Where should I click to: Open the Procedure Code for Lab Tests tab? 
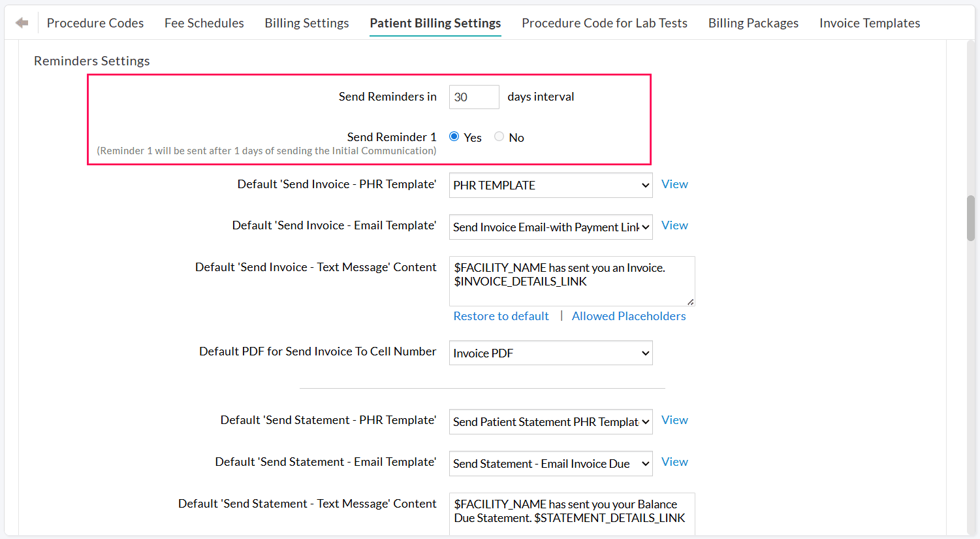click(604, 22)
